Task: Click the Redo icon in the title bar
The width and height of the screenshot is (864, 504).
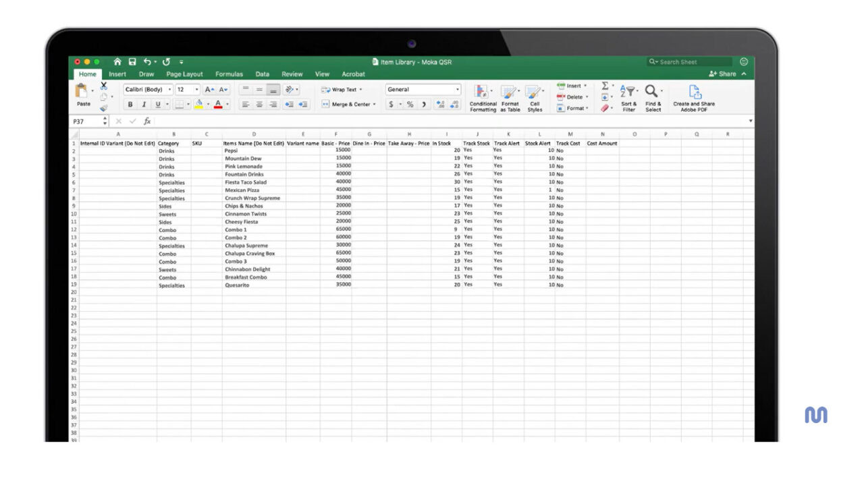Action: click(x=166, y=61)
